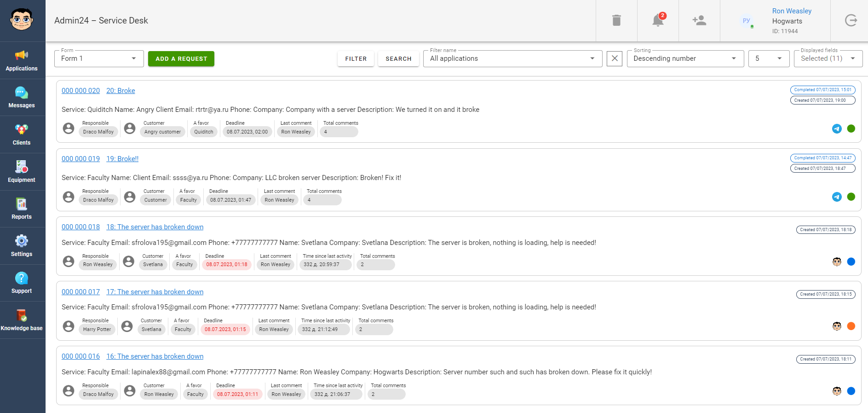Click responsible avatar icon for request 018
Viewport: 868px width, 413px height.
(x=69, y=261)
